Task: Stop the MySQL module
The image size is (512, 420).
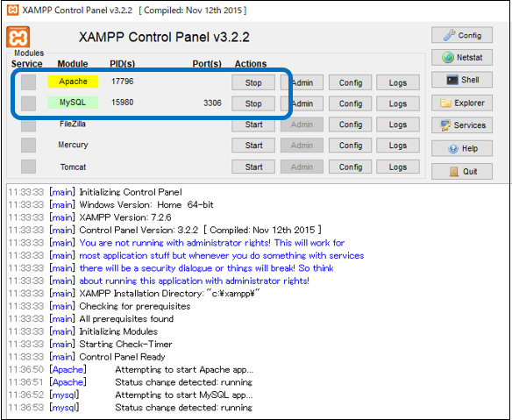Action: pos(253,103)
